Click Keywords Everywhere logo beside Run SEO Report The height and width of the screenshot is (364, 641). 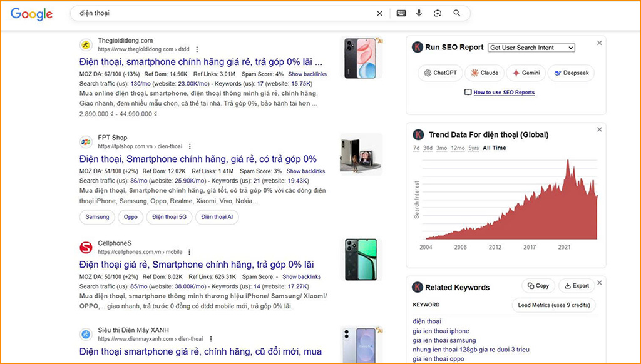(417, 48)
